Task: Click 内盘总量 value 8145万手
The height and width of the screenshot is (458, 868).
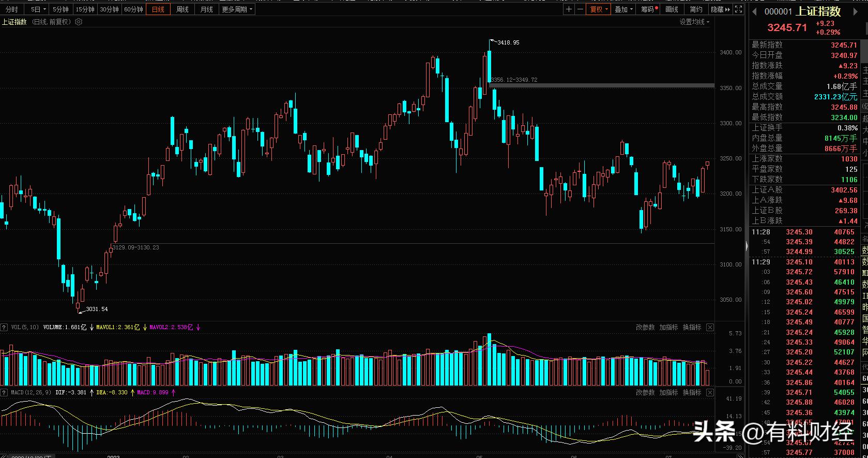Action: pos(841,138)
